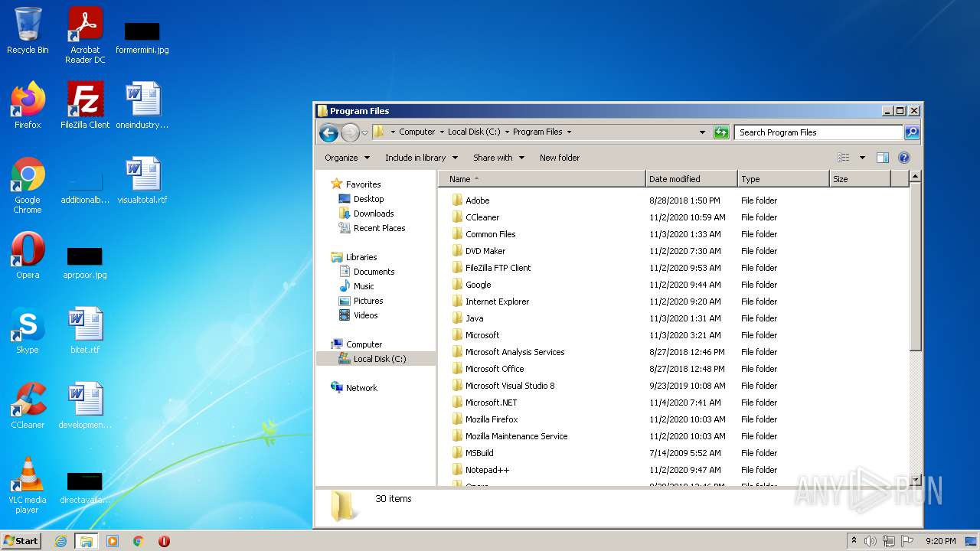
Task: Click the Action Center flag tray icon
Action: [907, 541]
